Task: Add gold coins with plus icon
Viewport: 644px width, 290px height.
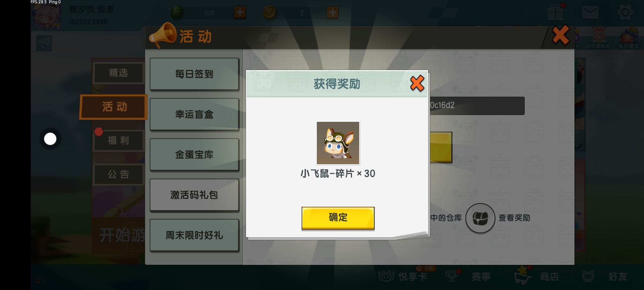Action: 332,12
